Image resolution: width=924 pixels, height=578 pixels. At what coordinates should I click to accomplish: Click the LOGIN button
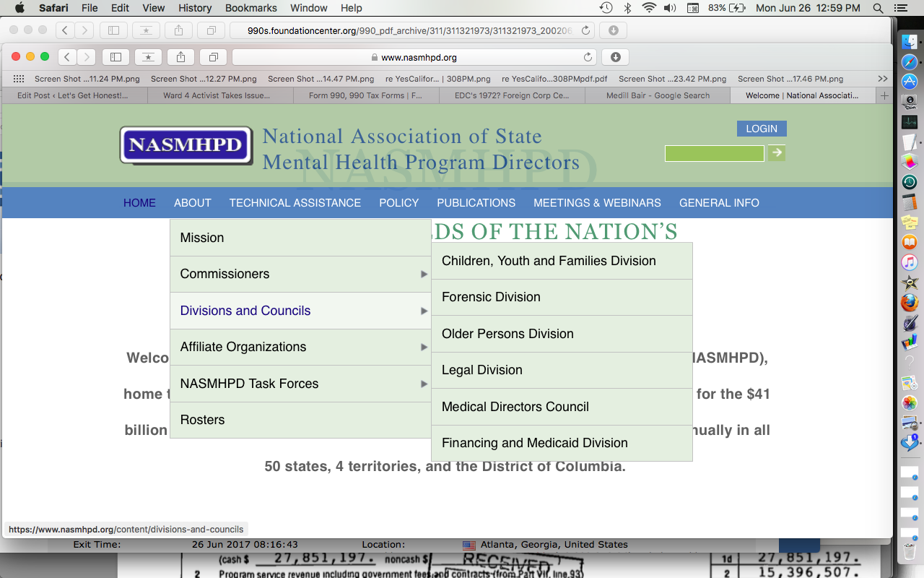coord(761,129)
